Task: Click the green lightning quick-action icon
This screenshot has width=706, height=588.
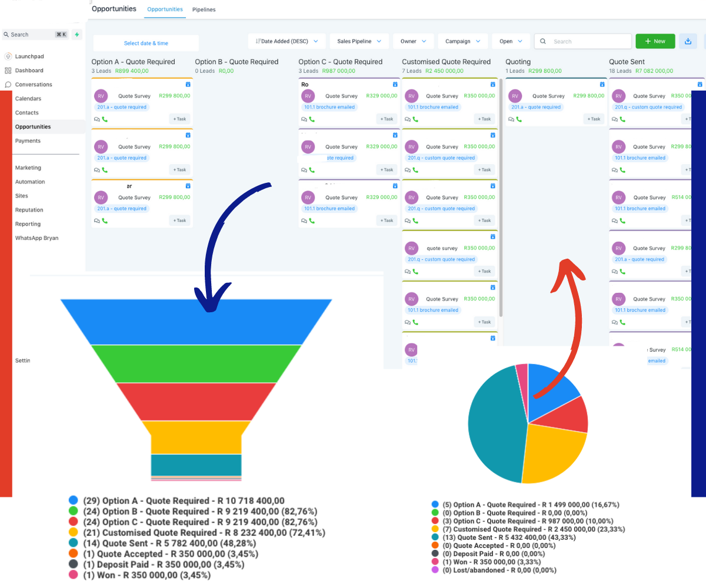Action: (x=76, y=35)
